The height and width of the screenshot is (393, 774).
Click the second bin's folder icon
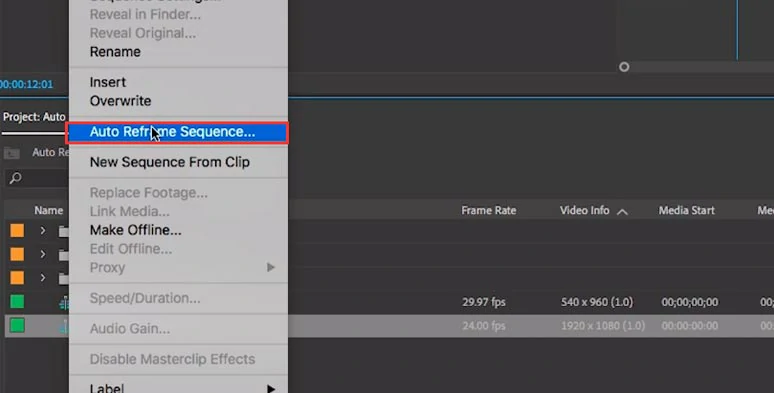[64, 254]
